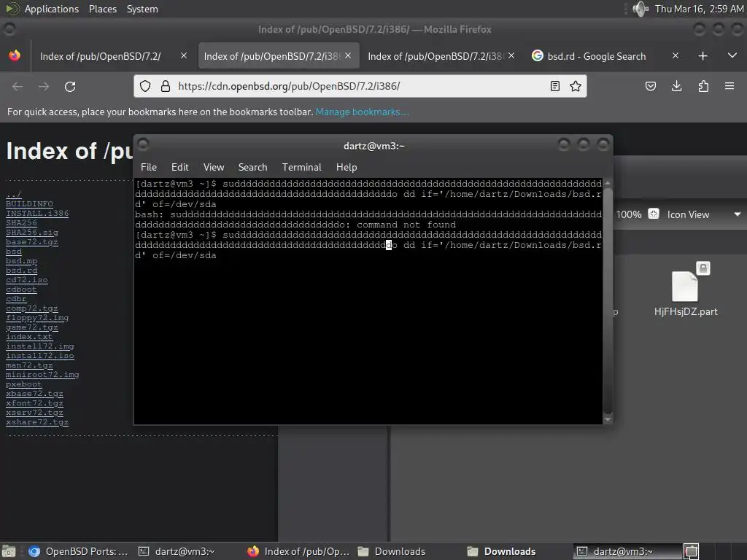The width and height of the screenshot is (747, 560).
Task: Switch to Index of /pub/Op... taskbar window
Action: (298, 551)
